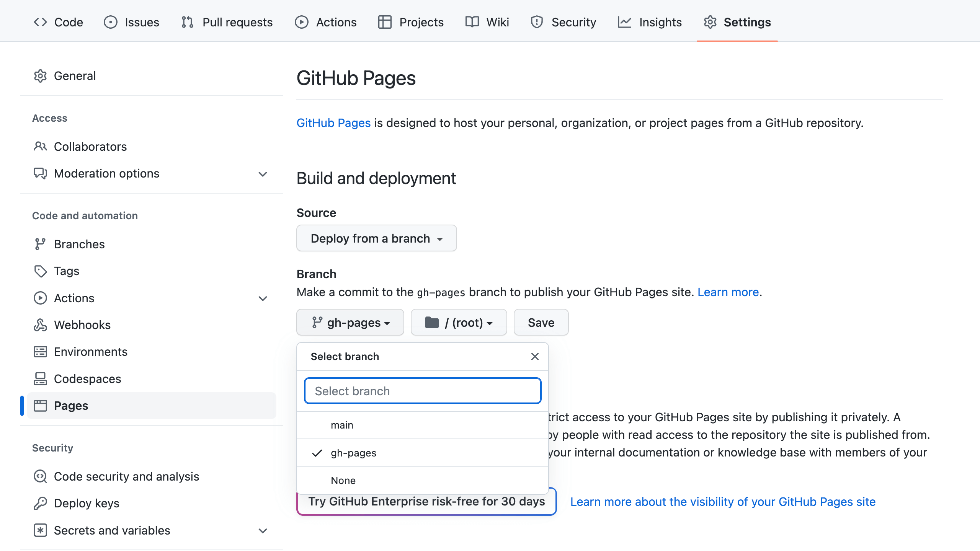This screenshot has width=980, height=551.
Task: Select None in branch list
Action: pyautogui.click(x=423, y=481)
